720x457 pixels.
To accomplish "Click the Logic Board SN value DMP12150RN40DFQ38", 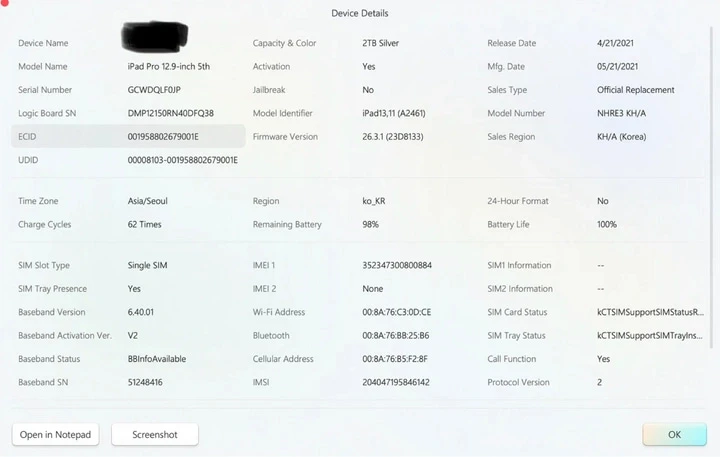I will pos(170,113).
